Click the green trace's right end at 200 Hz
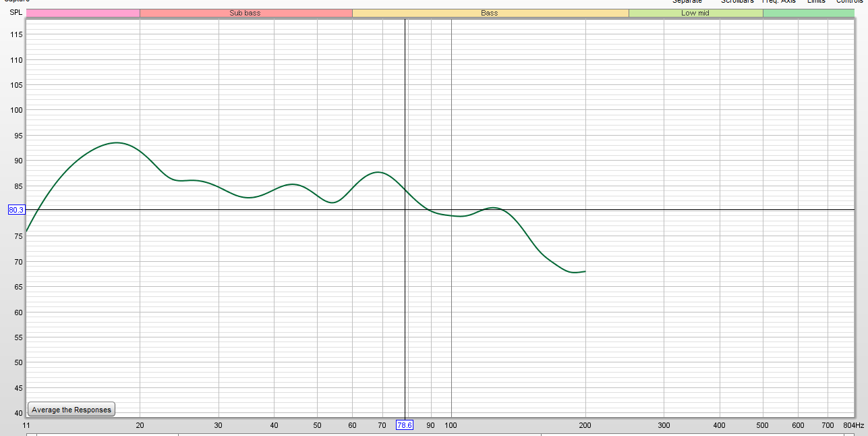This screenshot has width=868, height=436. [x=585, y=271]
